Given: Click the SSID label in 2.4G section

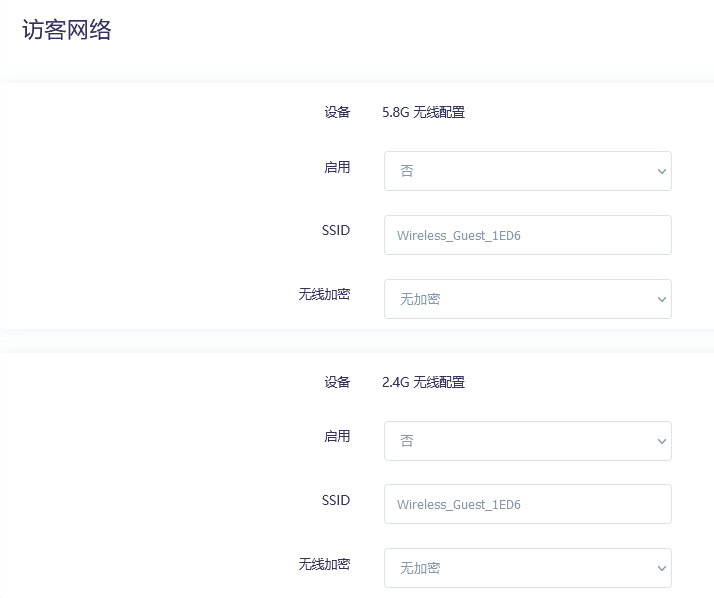Looking at the screenshot, I should click(x=336, y=499).
